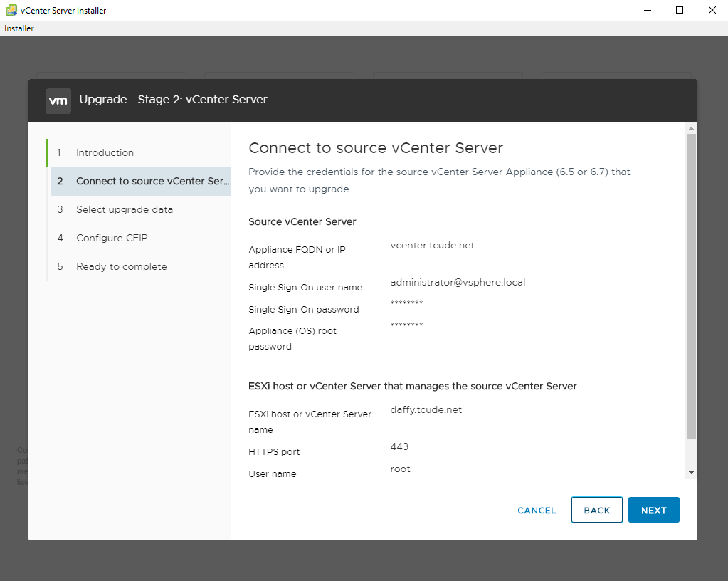Click the 'Appliance (OS) root password' label
This screenshot has height=581, width=728.
click(292, 339)
